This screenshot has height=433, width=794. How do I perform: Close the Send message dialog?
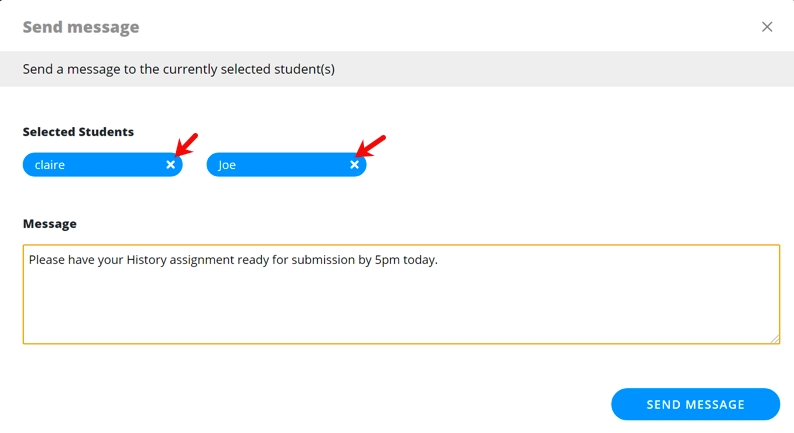(x=767, y=27)
